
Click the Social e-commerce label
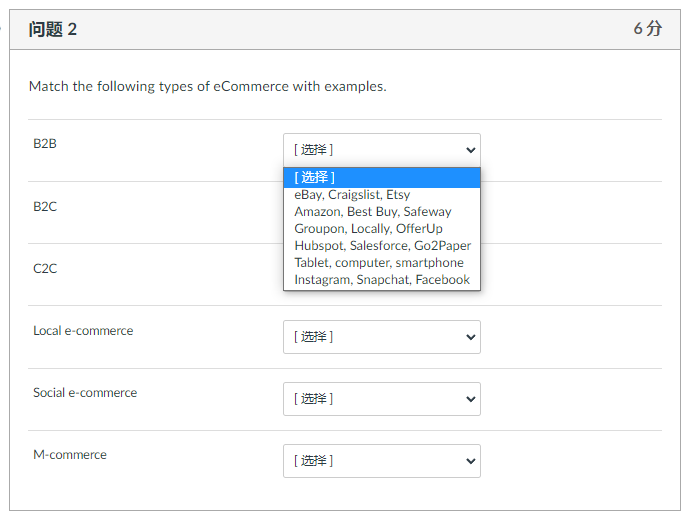click(85, 393)
